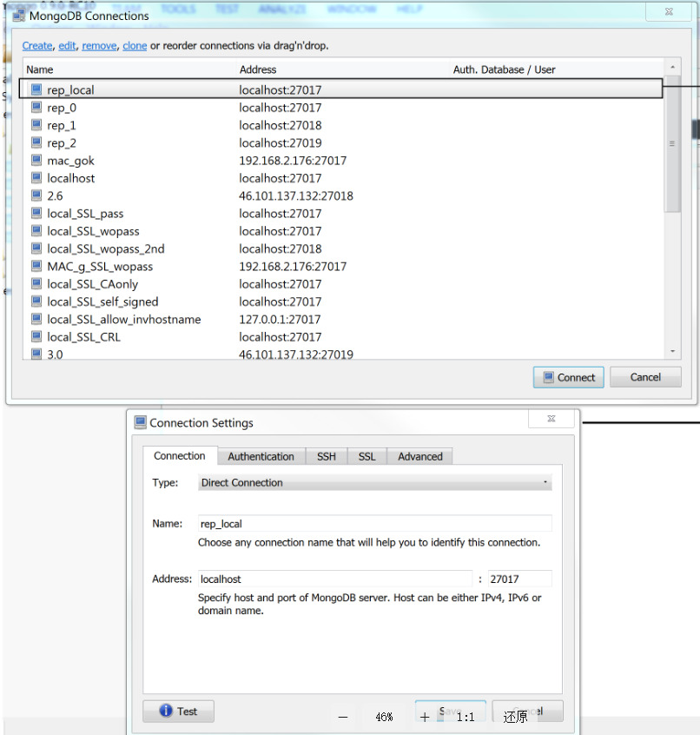Click the connections list scrollbar thumb
The height and width of the screenshot is (735, 700).
pyautogui.click(x=672, y=143)
